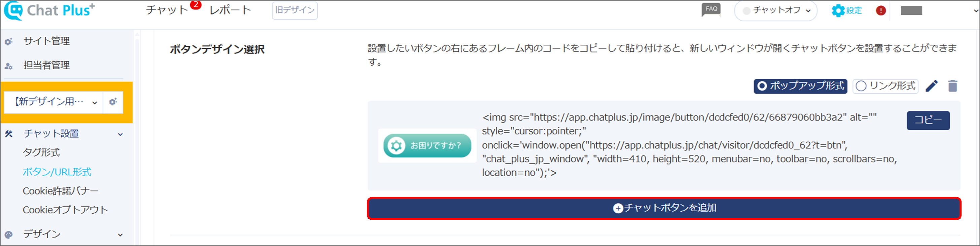The height and width of the screenshot is (246, 980).
Task: Open the チャット tab
Action: (167, 10)
